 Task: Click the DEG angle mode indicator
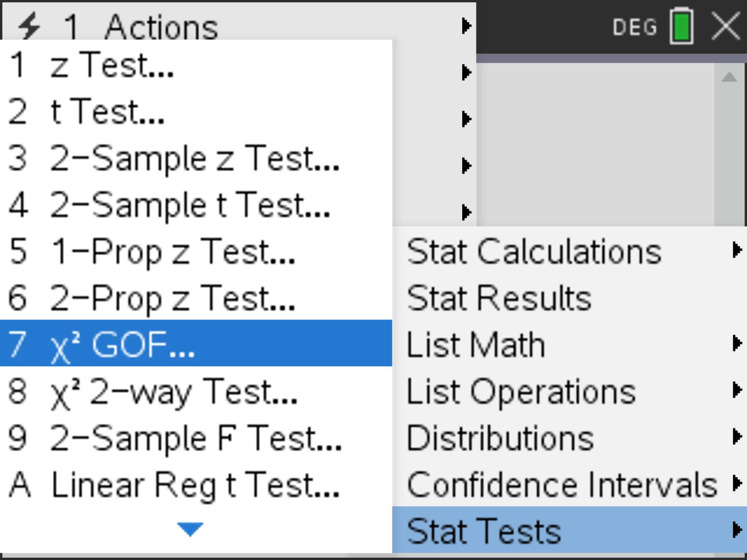[x=635, y=27]
